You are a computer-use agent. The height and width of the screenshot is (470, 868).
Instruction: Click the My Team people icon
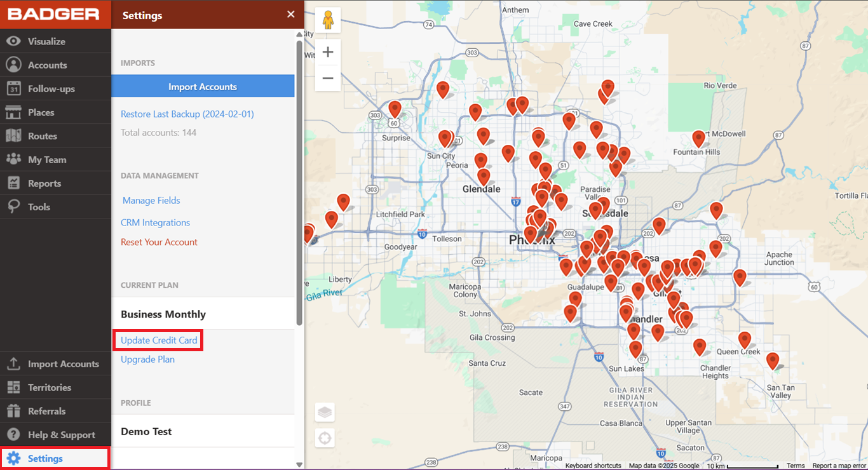pyautogui.click(x=13, y=159)
